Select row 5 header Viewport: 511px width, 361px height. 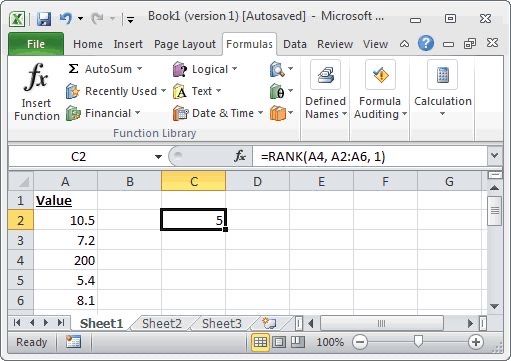[x=21, y=280]
